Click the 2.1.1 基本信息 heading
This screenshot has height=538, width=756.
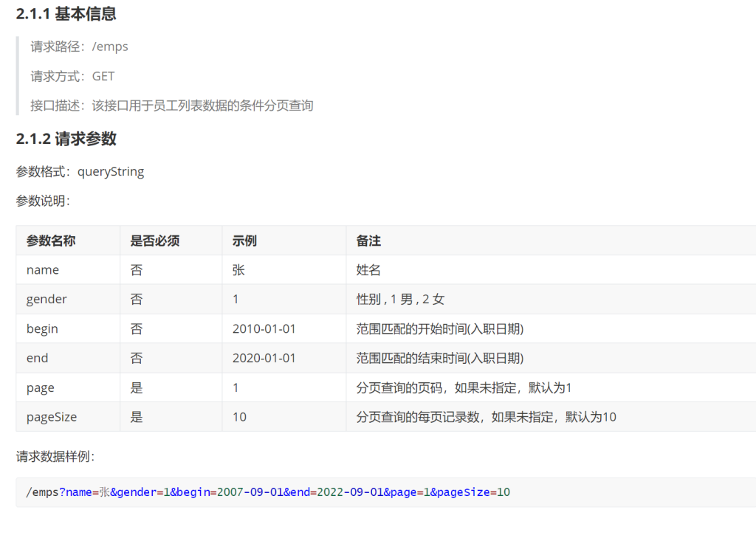[66, 14]
